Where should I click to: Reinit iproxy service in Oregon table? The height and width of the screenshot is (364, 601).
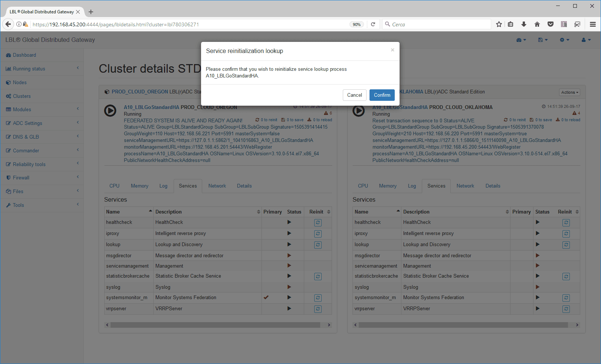[318, 234]
